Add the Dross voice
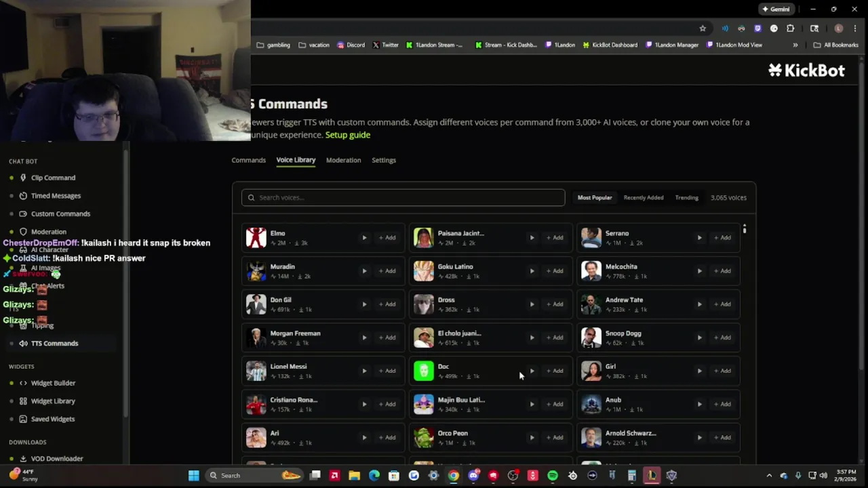Screen dimensions: 868x488 point(555,304)
